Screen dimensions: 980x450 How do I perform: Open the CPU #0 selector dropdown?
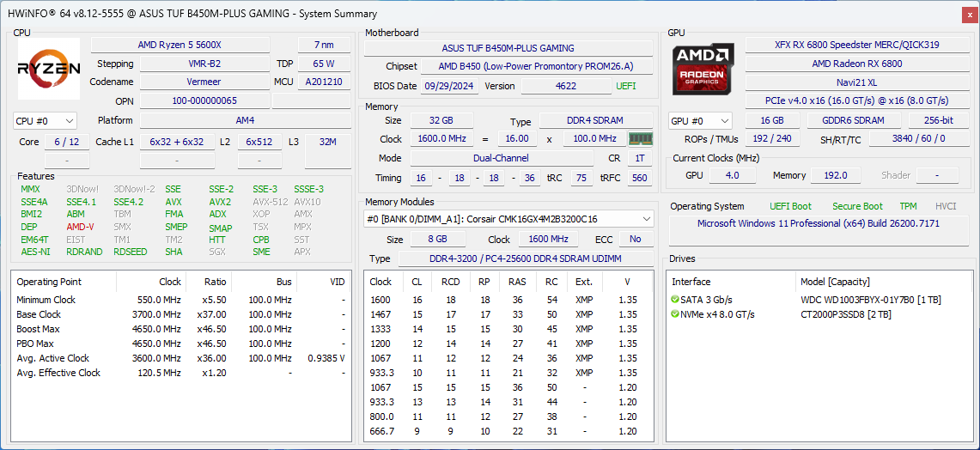tap(45, 120)
